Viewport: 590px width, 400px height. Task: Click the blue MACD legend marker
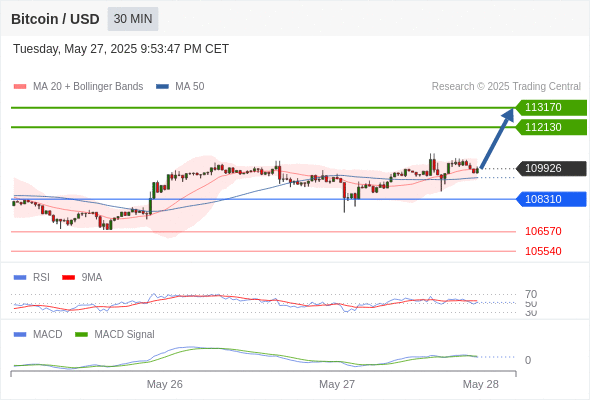[20, 335]
